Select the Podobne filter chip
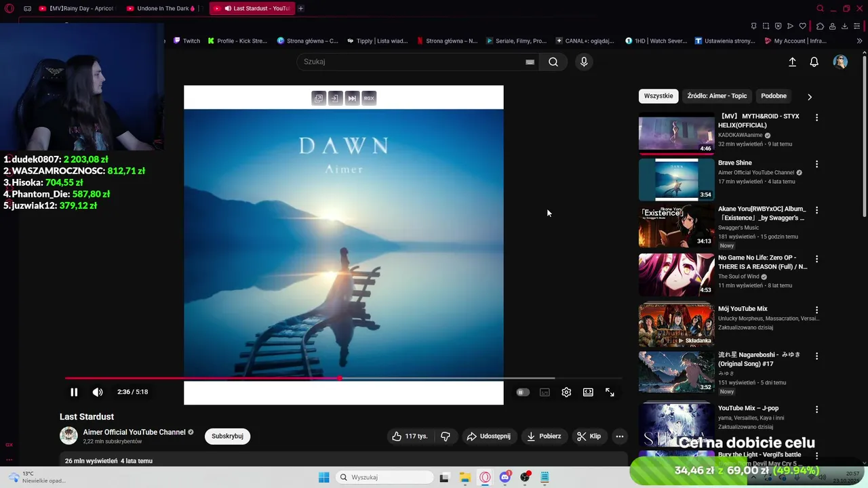868x488 pixels. pyautogui.click(x=774, y=96)
